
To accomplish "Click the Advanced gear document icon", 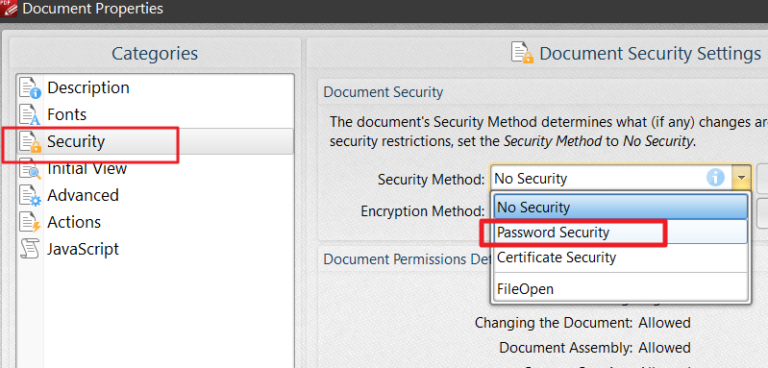I will point(30,196).
